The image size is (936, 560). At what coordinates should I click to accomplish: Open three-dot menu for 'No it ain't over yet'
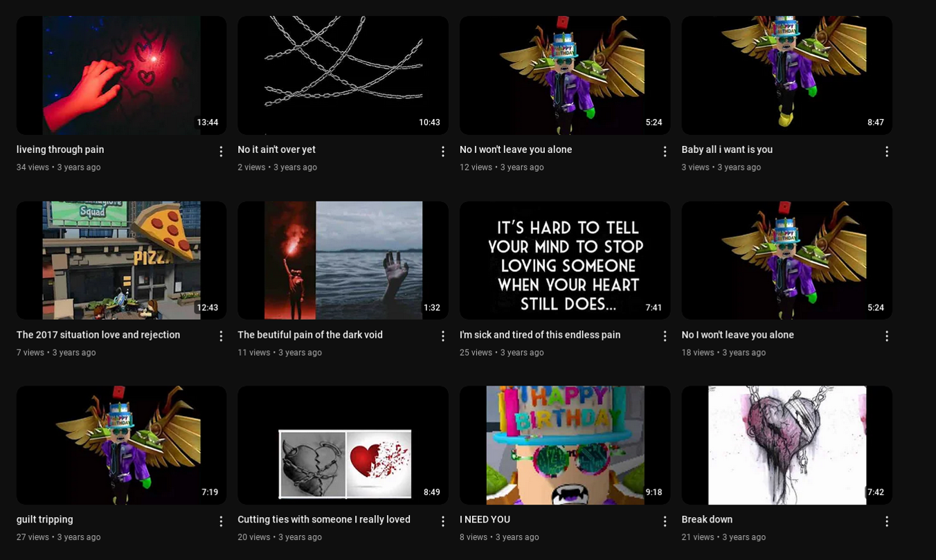coord(443,151)
